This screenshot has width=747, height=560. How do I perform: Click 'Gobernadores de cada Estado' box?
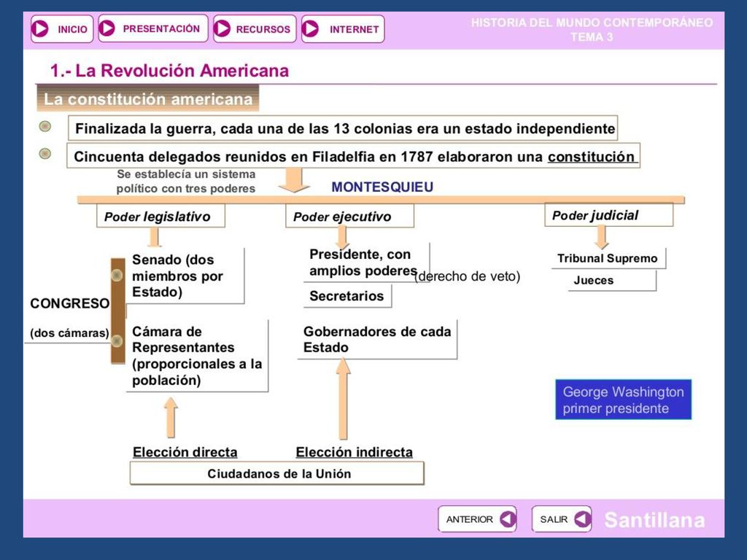377,340
